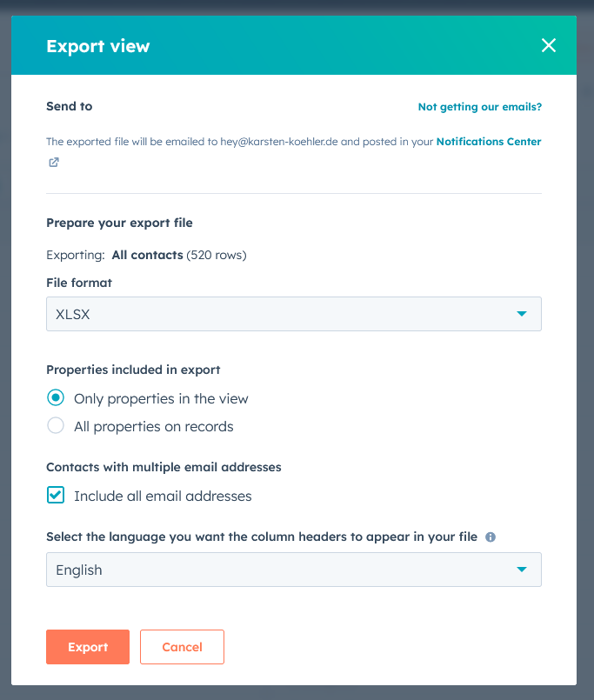This screenshot has width=594, height=700.
Task: Open the XLSX file format dropdown
Action: click(293, 314)
